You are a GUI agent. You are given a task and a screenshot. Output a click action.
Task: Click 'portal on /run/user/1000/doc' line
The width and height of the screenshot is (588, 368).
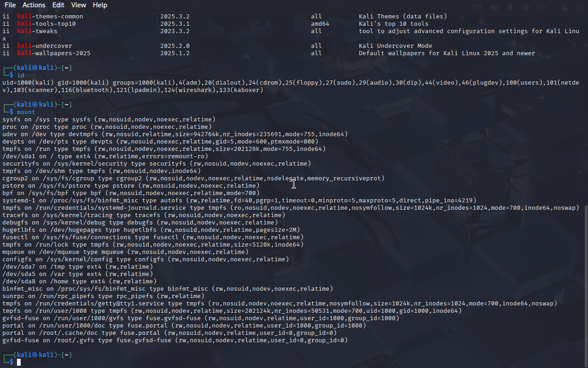point(184,326)
